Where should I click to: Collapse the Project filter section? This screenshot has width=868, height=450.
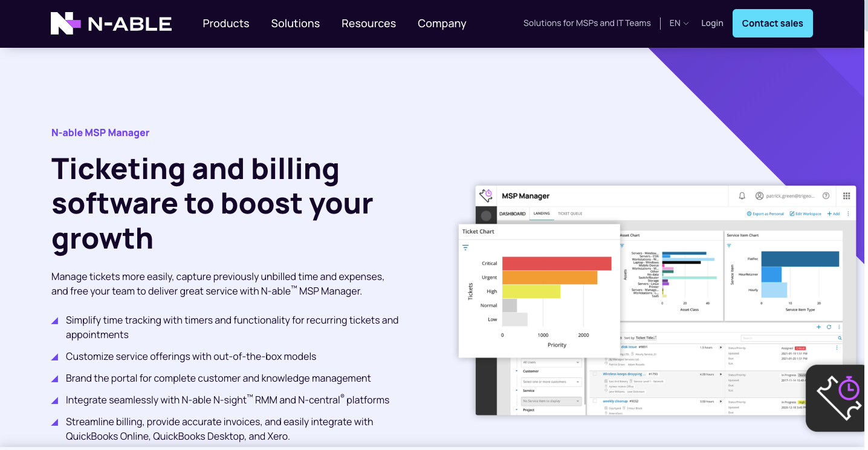517,409
